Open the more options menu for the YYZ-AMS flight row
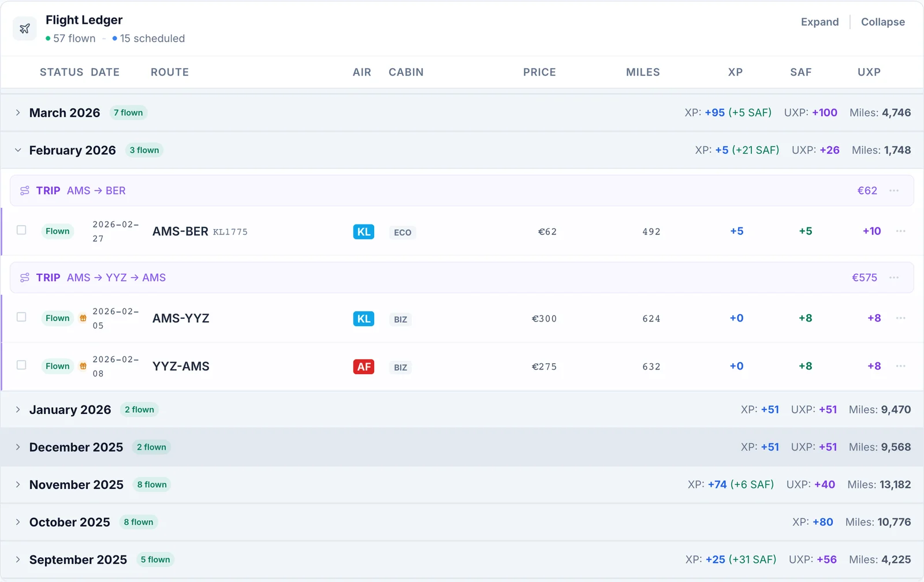Screen dimensions: 924x582 click(x=901, y=366)
